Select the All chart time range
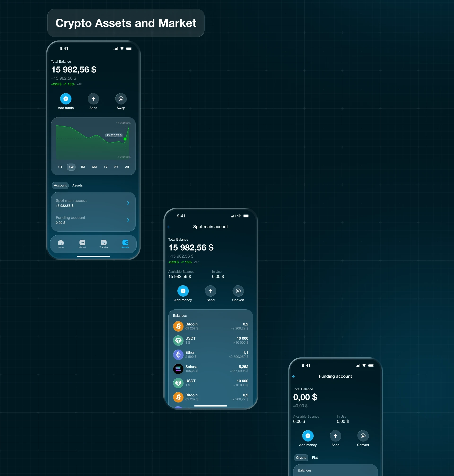The image size is (454, 476). click(127, 167)
